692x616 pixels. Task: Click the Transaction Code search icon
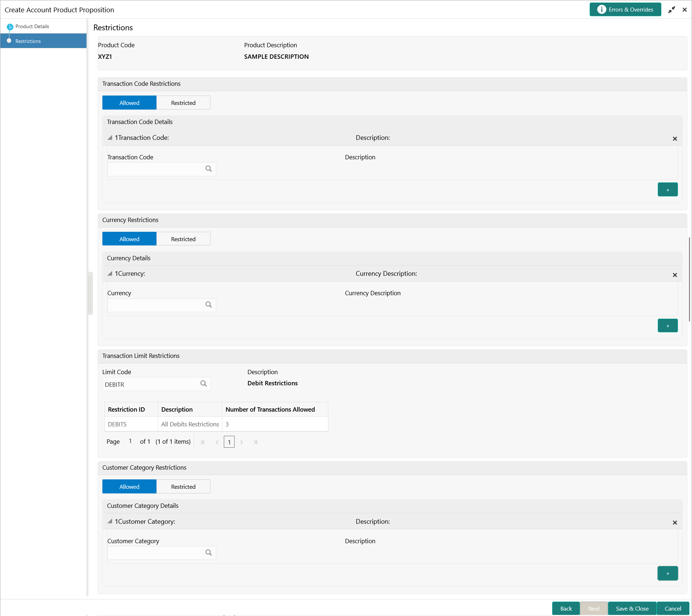tap(208, 169)
